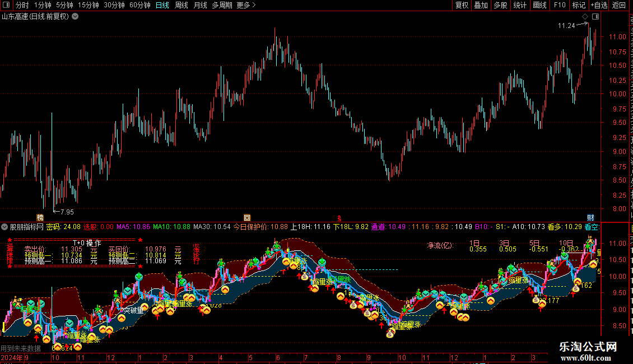This screenshot has width=633, height=364.
Task: Click the 净流(亿) label
Action: 440,245
